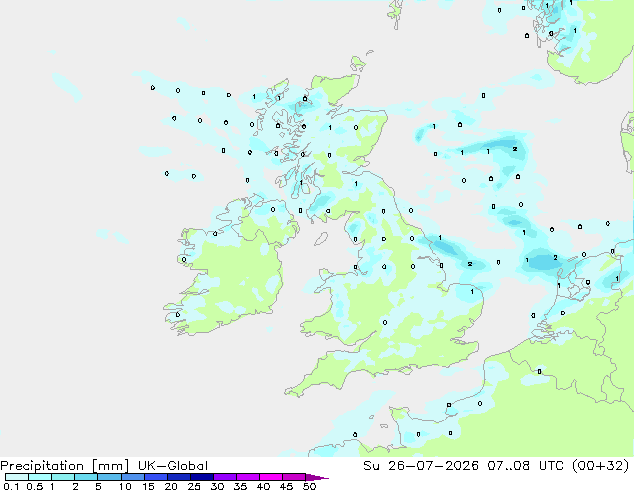Viewport: 634px width, 490px height.
Task: Select the '15' legend scale label
Action: tap(148, 486)
